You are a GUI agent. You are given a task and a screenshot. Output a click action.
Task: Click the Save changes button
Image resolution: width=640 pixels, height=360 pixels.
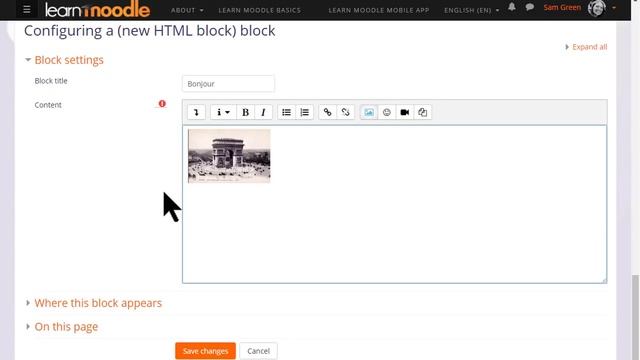(x=205, y=351)
